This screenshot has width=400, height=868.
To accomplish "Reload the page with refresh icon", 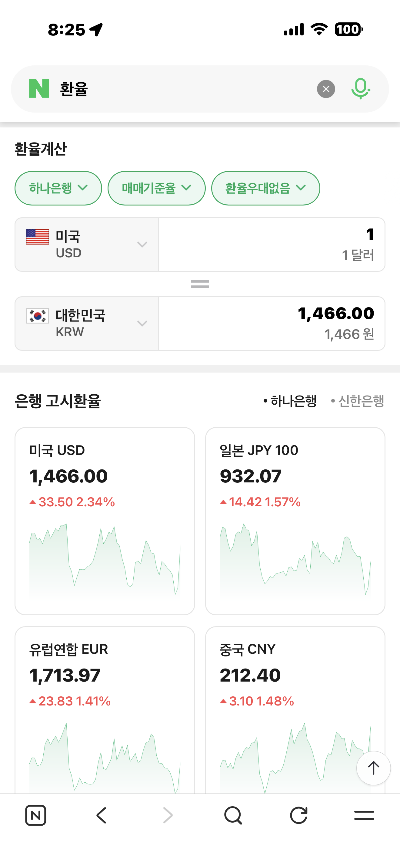I will click(x=299, y=815).
